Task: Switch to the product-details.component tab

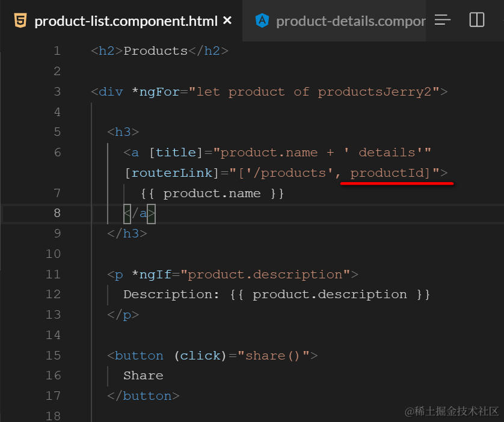Action: pos(350,21)
